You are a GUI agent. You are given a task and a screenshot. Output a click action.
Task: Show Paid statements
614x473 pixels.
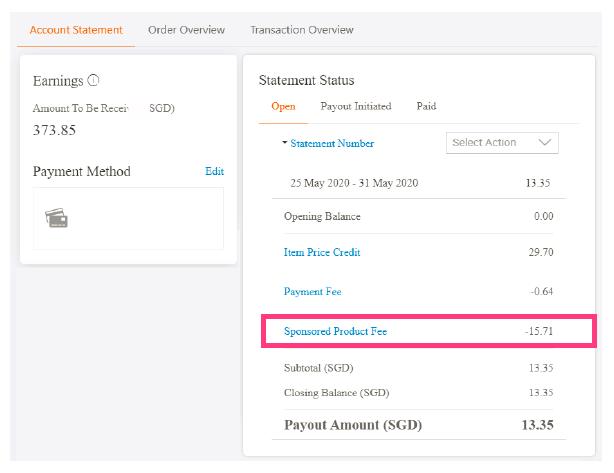coord(426,106)
